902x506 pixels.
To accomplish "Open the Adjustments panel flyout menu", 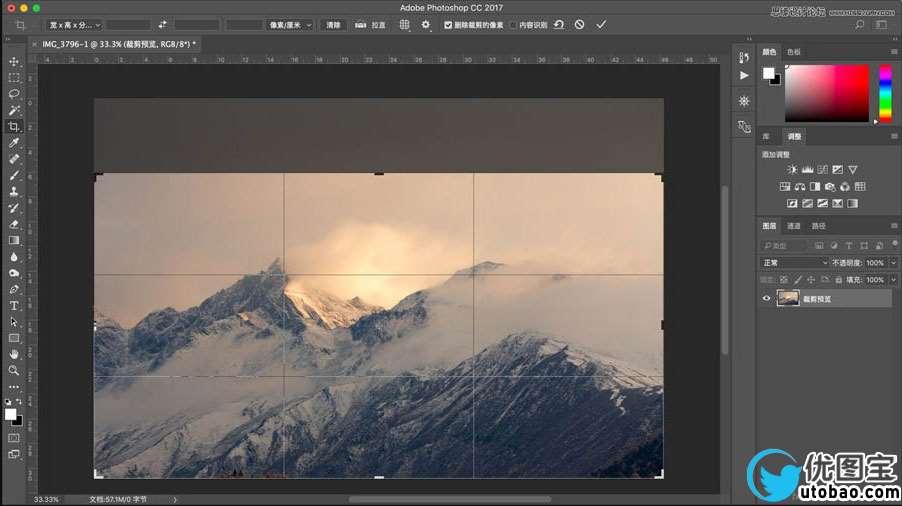I will (894, 136).
